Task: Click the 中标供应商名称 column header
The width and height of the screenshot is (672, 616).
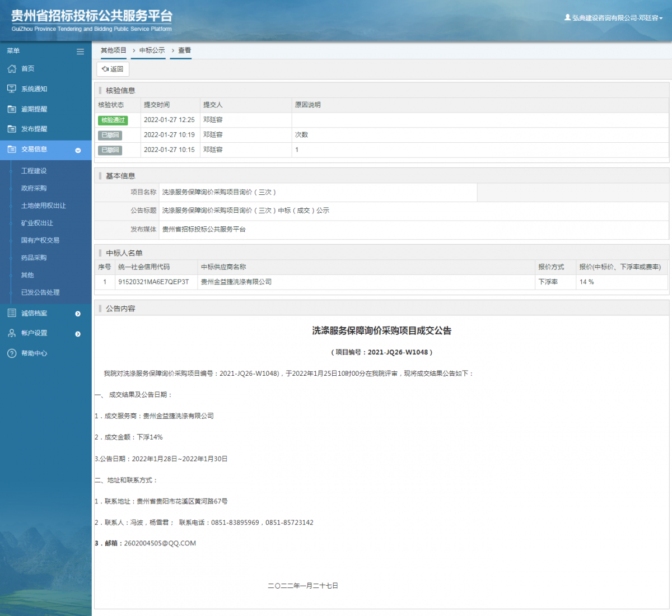Action: 223,267
